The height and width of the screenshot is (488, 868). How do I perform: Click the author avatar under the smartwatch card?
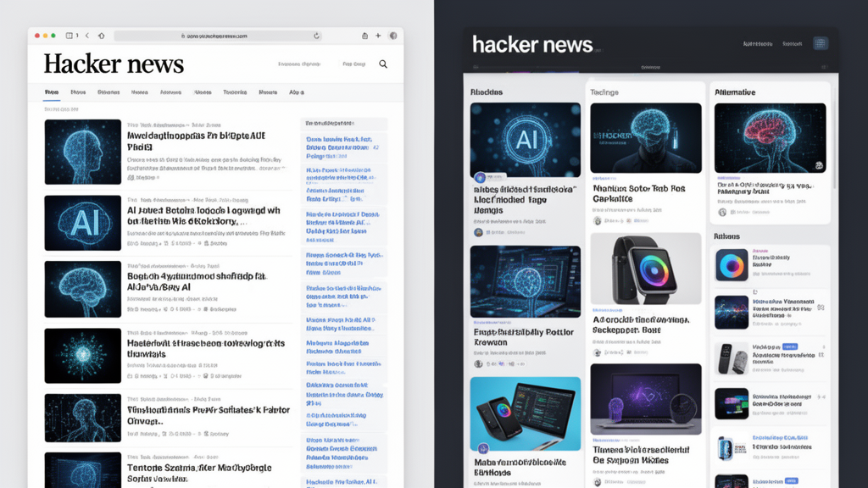[598, 352]
